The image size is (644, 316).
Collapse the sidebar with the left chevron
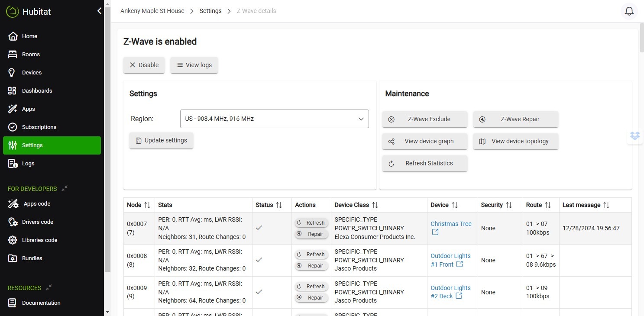pyautogui.click(x=99, y=11)
